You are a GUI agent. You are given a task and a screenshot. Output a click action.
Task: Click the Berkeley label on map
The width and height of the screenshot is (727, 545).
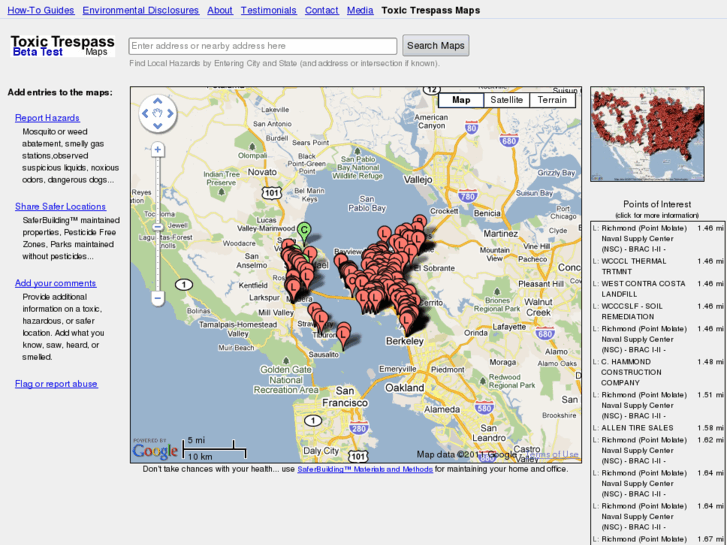click(405, 341)
